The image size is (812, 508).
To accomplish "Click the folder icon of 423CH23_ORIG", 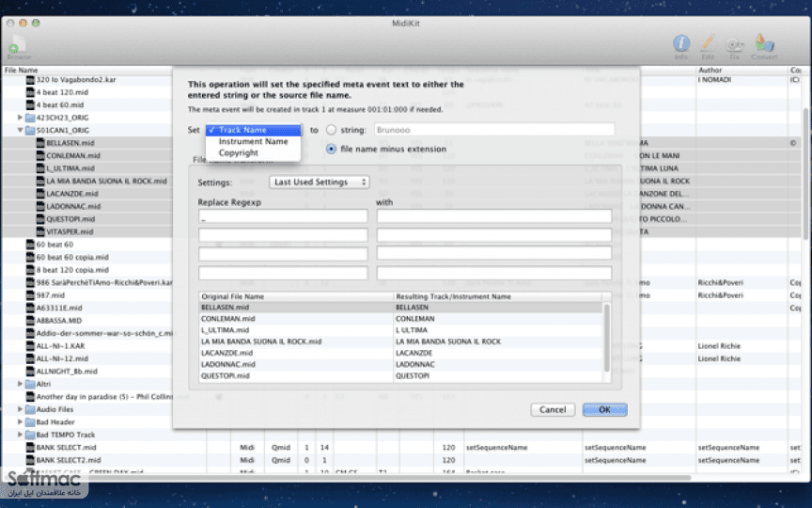I will coord(30,118).
